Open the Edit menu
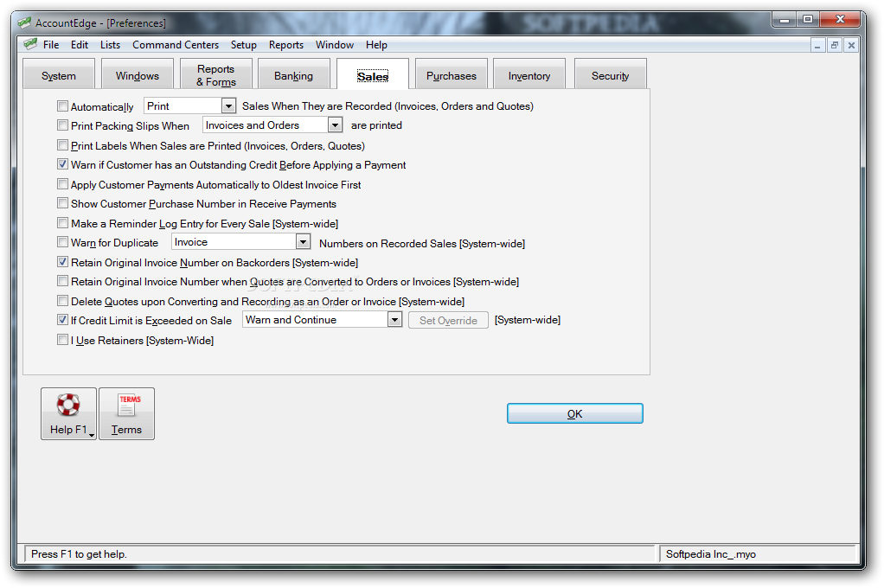 click(x=80, y=45)
